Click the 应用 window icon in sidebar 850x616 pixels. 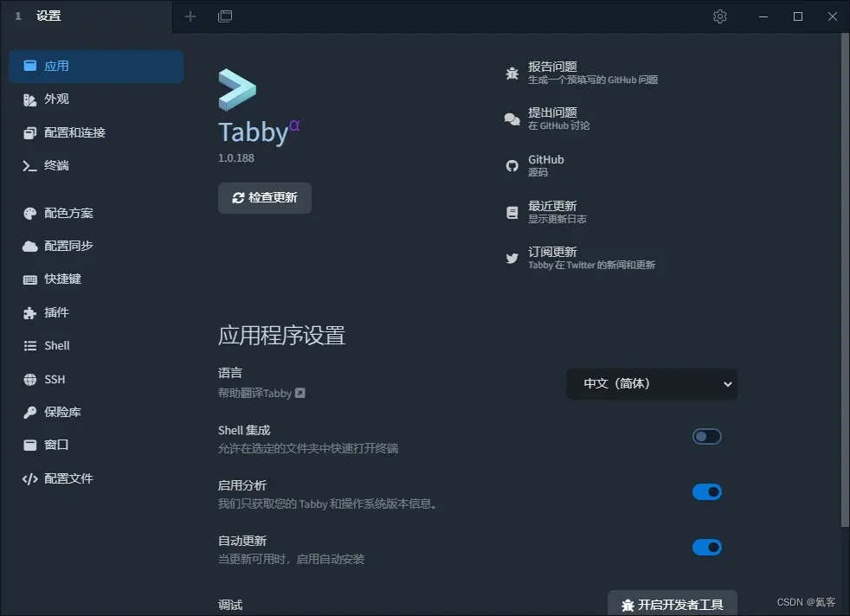pyautogui.click(x=29, y=66)
